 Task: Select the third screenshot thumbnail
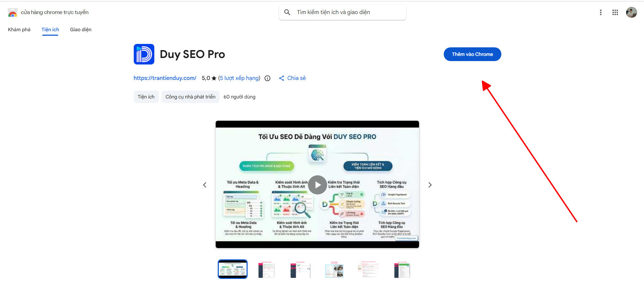[300, 270]
